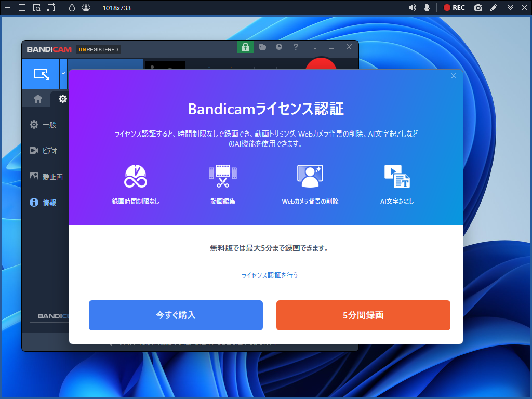
Task: Click the UNREGISTERED badge
Action: point(98,49)
